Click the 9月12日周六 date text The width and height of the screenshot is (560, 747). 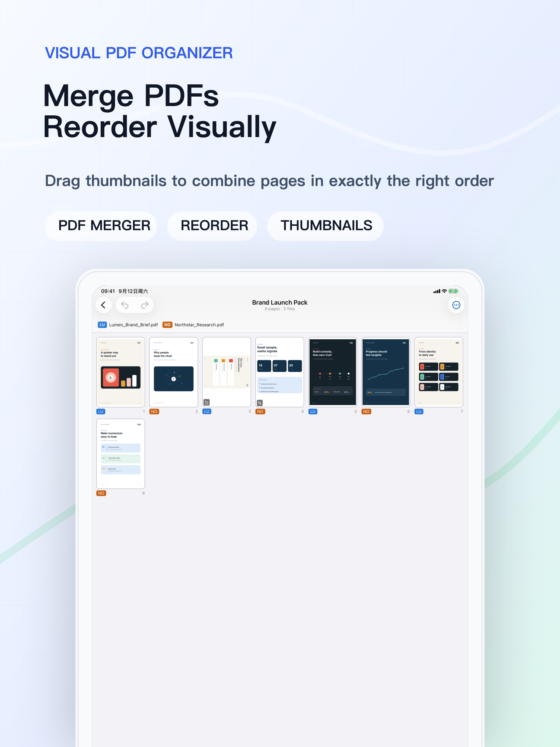(133, 291)
